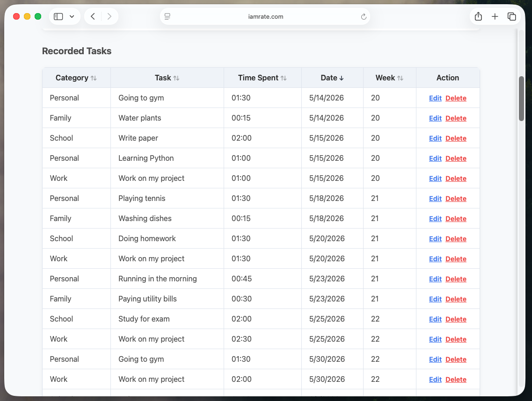
Task: Delete the 5/14 Going to gym row
Action: pos(456,98)
